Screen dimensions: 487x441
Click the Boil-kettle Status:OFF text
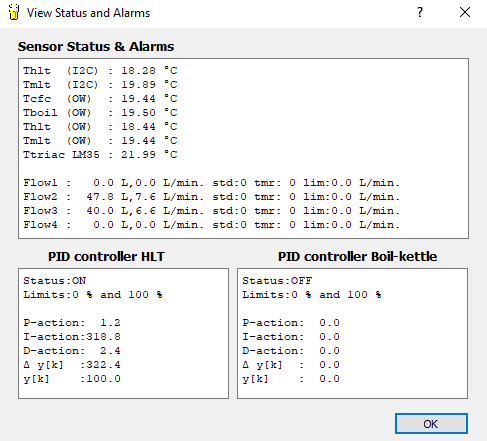(277, 281)
